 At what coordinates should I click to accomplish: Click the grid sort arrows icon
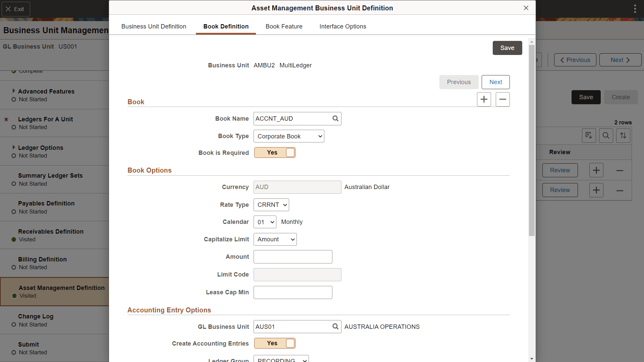pyautogui.click(x=623, y=135)
